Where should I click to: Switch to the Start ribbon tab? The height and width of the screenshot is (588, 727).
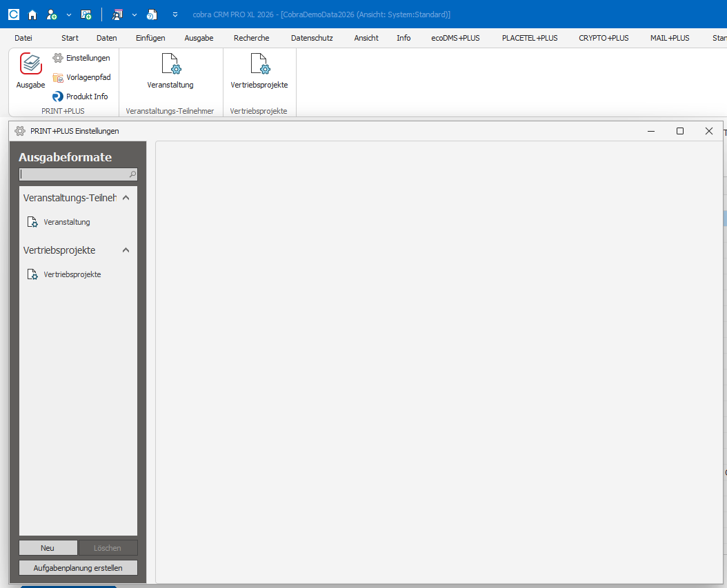[x=70, y=38]
